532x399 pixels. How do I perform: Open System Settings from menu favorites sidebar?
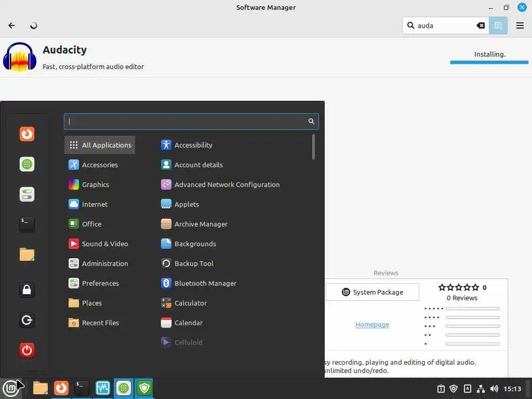[x=27, y=194]
